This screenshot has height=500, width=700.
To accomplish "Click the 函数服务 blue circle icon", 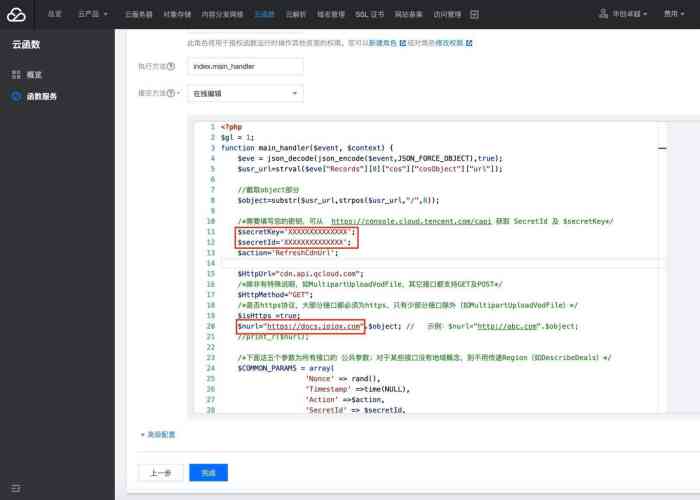I will [16, 96].
